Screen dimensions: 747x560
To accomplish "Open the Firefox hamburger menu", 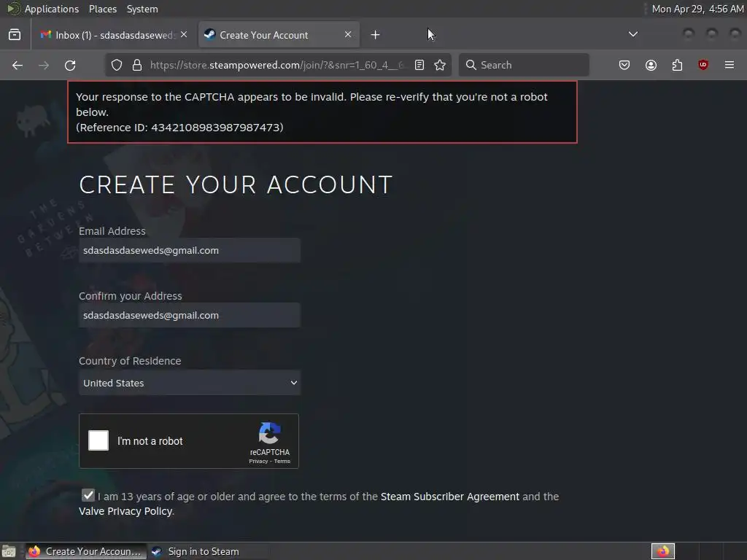I will pos(729,65).
